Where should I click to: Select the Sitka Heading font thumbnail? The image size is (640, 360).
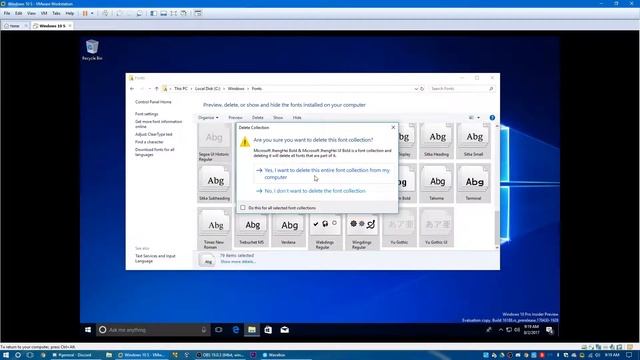click(x=436, y=140)
